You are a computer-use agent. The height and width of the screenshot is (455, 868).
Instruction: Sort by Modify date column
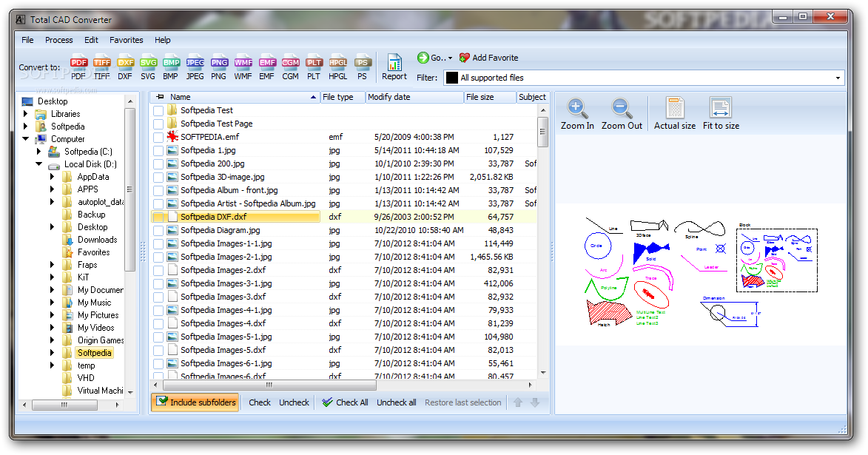(414, 97)
